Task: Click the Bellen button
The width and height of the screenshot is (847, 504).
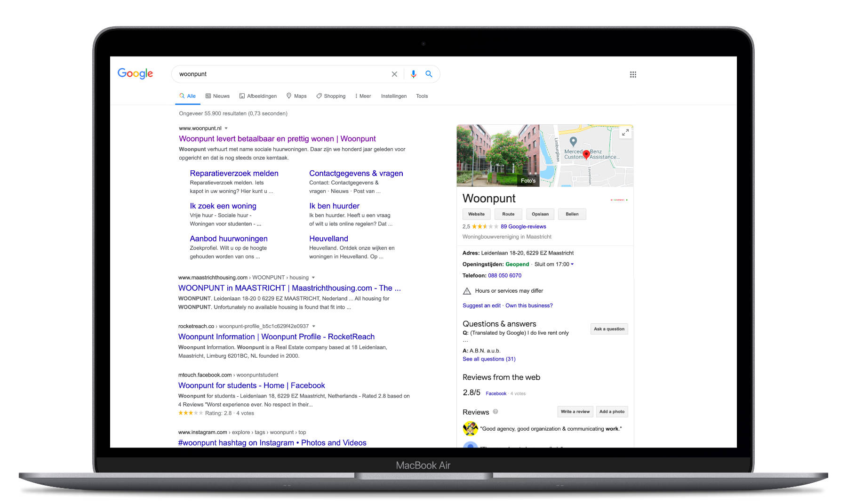Action: (x=572, y=214)
